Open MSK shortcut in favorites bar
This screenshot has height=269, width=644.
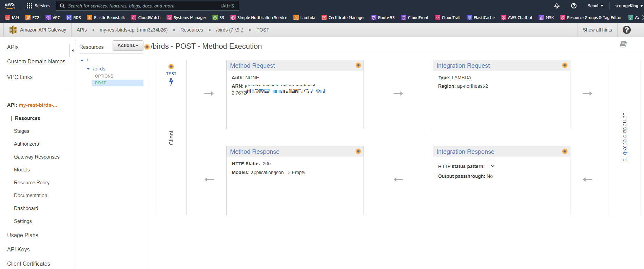click(x=546, y=18)
